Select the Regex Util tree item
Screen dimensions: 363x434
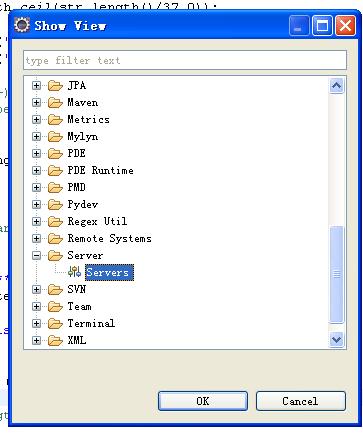[x=97, y=221]
